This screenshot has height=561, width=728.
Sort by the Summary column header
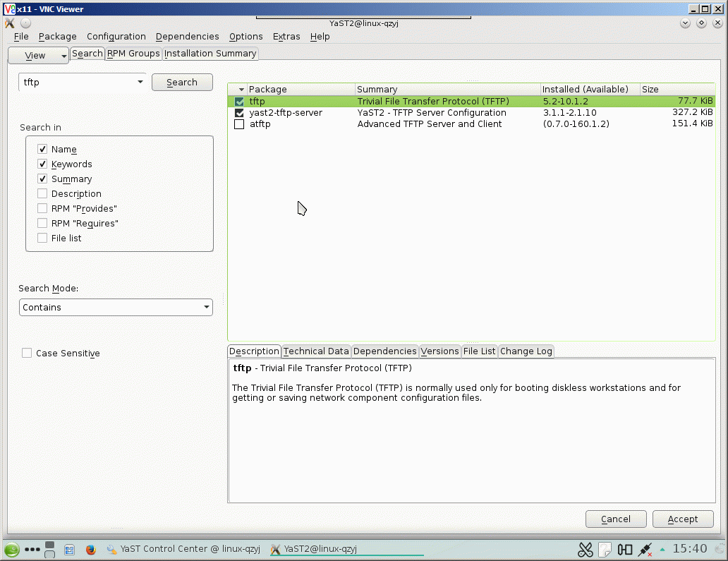(447, 89)
